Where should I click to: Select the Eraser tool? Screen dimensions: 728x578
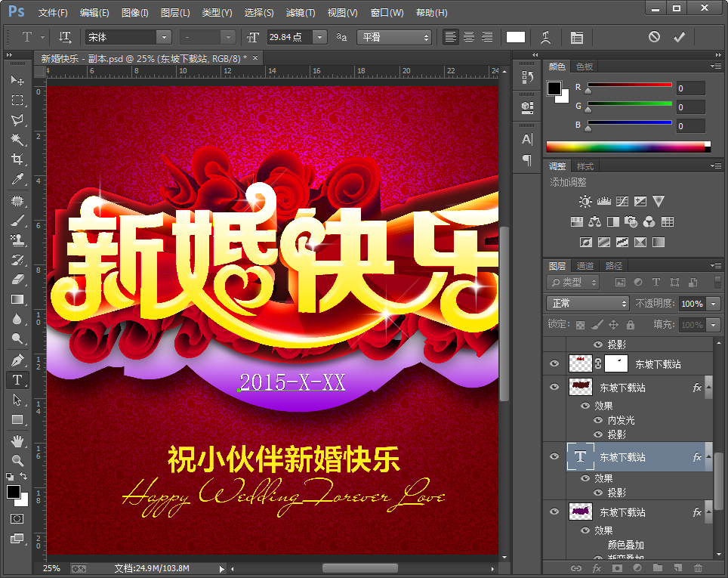point(17,280)
